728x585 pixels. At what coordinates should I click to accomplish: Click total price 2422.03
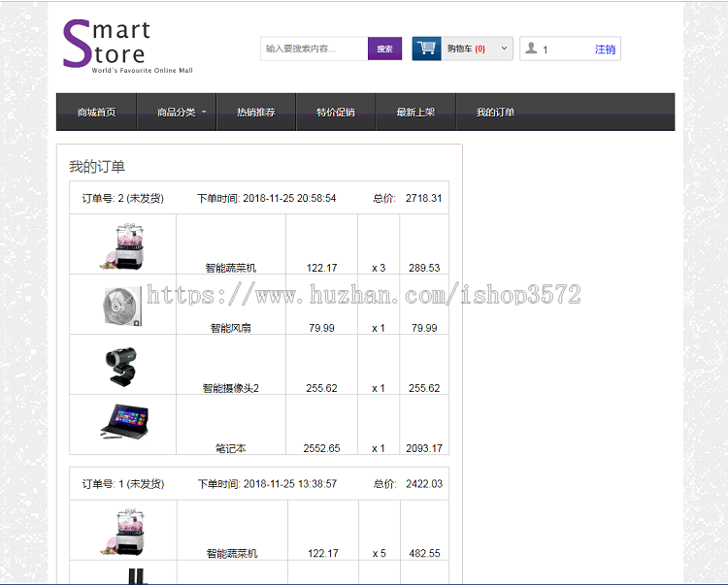(424, 484)
